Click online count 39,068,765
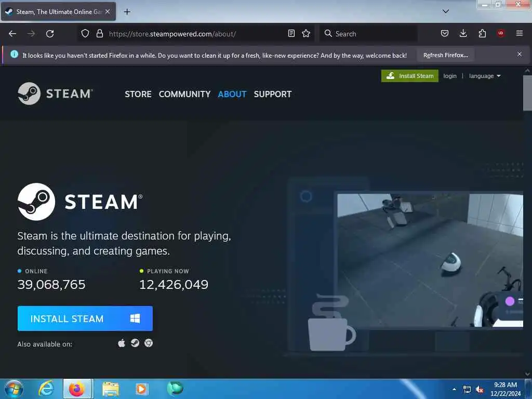 [51, 284]
